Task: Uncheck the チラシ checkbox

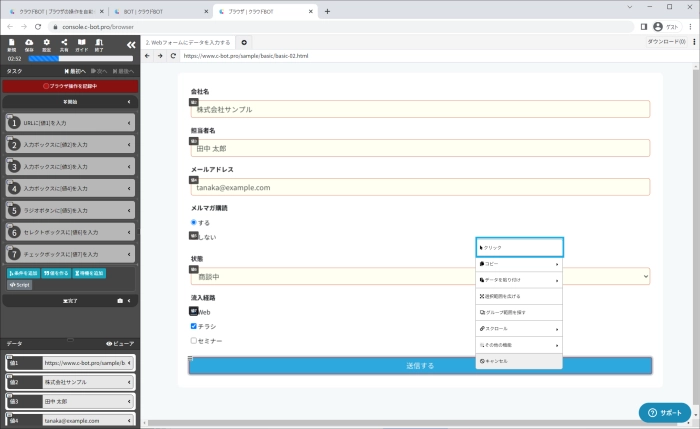Action: click(x=194, y=326)
